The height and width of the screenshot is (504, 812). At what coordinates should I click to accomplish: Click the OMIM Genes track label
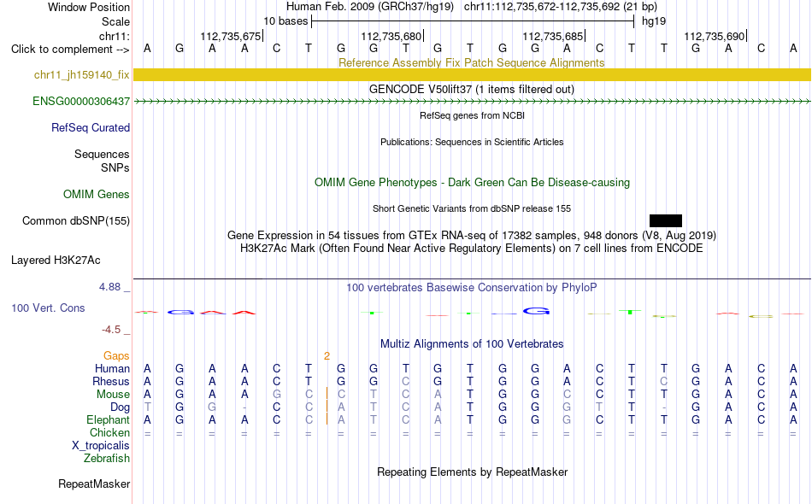tap(97, 195)
